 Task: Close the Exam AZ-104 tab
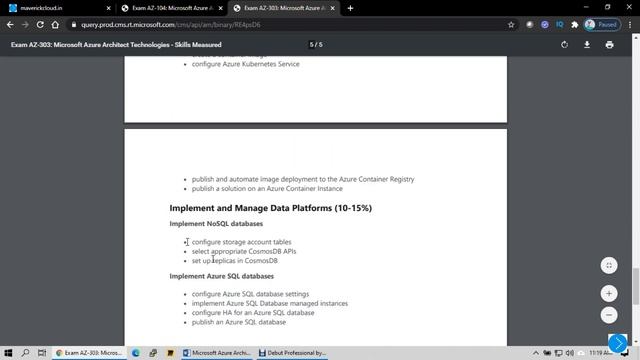pyautogui.click(x=220, y=8)
